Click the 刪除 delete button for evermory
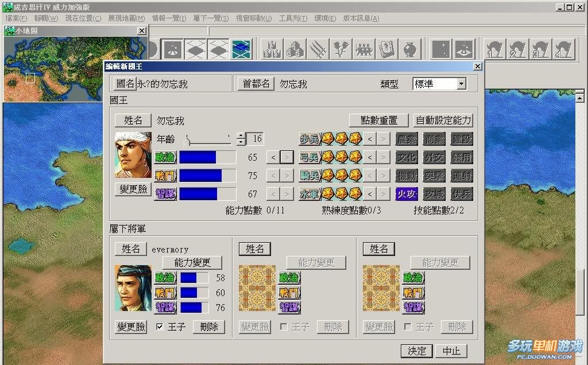Image resolution: width=588 pixels, height=365 pixels. pos(209,327)
